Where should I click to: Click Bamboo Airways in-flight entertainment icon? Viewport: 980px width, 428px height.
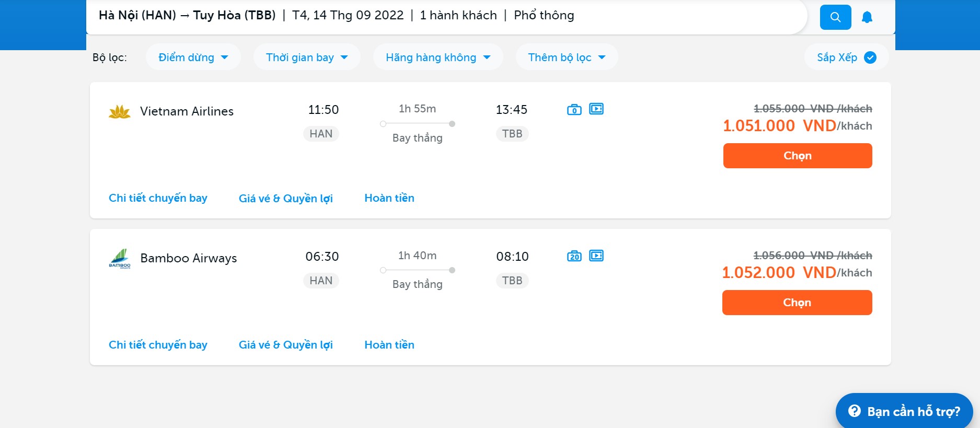coord(596,256)
